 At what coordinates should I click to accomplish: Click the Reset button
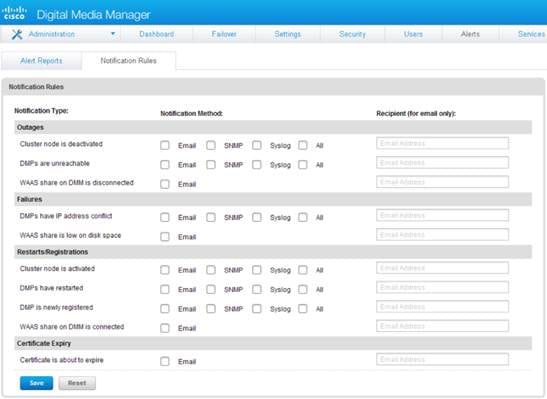tap(77, 383)
